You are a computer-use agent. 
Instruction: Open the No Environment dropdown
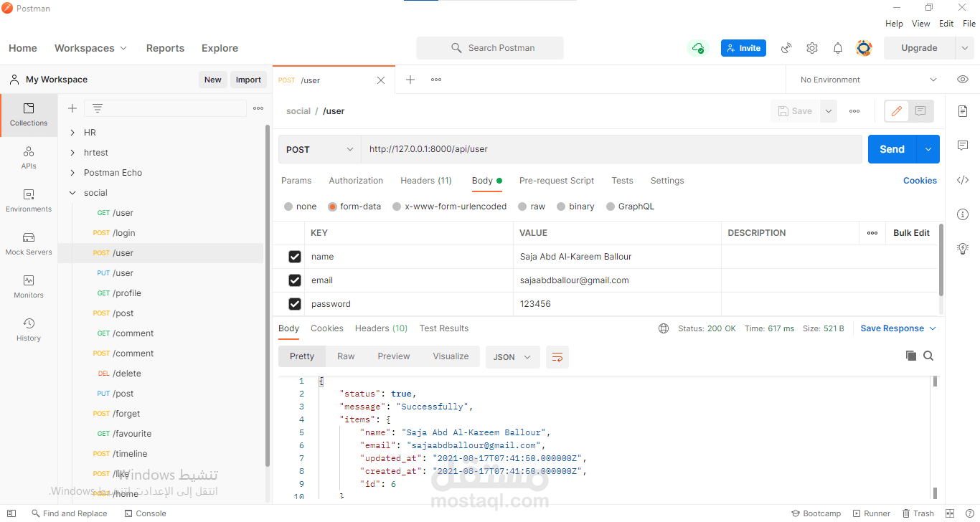click(x=868, y=80)
